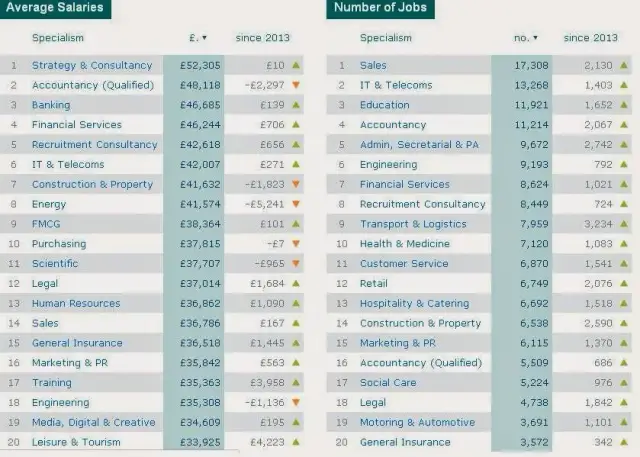Open the Health & Medicine jobs link
The image size is (640, 457).
coord(406,244)
